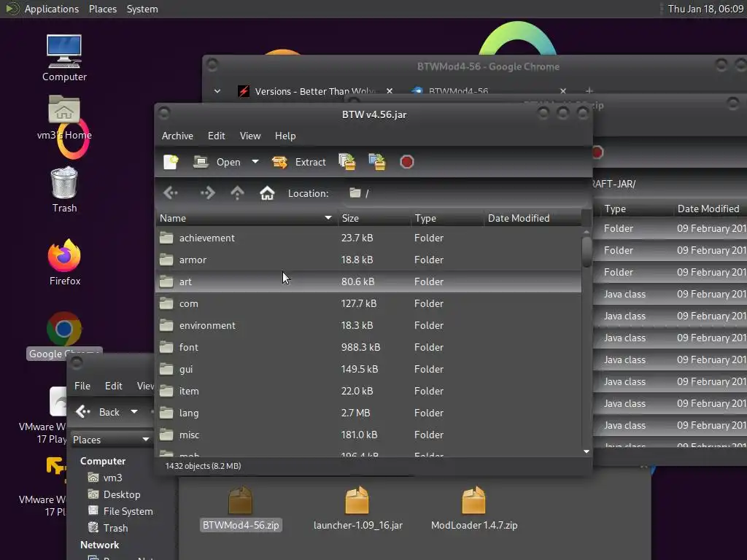The image size is (747, 560).
Task: Open vm3's Home desktop icon
Action: (64, 117)
